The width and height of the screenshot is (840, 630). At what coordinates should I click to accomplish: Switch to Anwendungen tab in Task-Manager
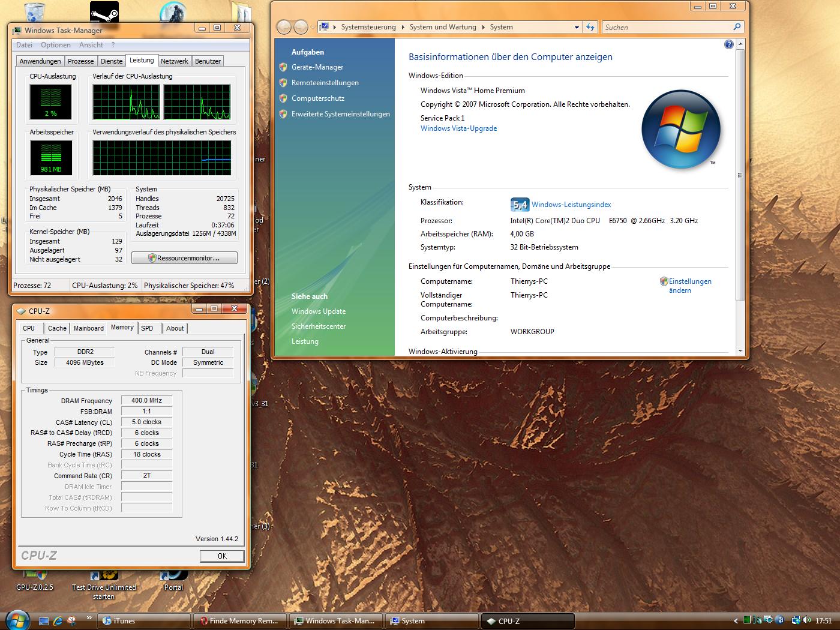pos(40,61)
